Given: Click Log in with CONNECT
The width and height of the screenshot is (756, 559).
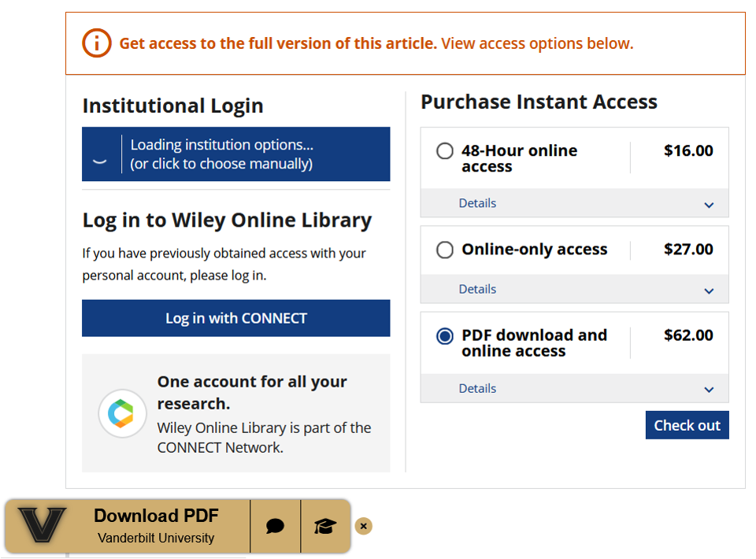Looking at the screenshot, I should click(x=235, y=318).
